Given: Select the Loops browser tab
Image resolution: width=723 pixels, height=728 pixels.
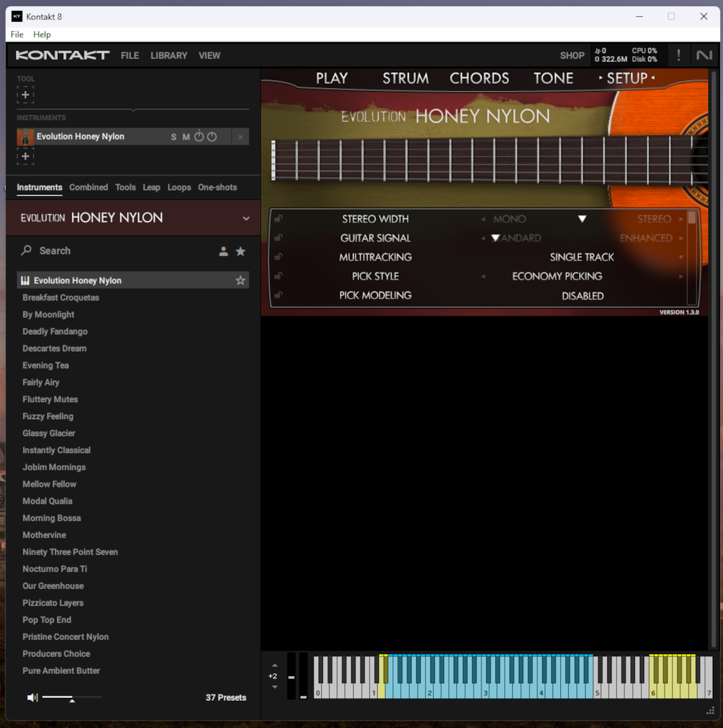Looking at the screenshot, I should point(180,187).
